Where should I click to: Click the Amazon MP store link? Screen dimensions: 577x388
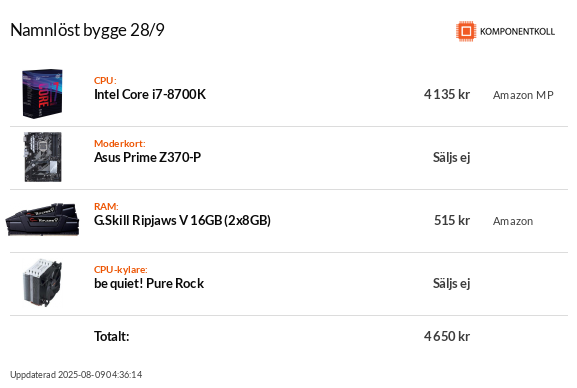point(523,95)
